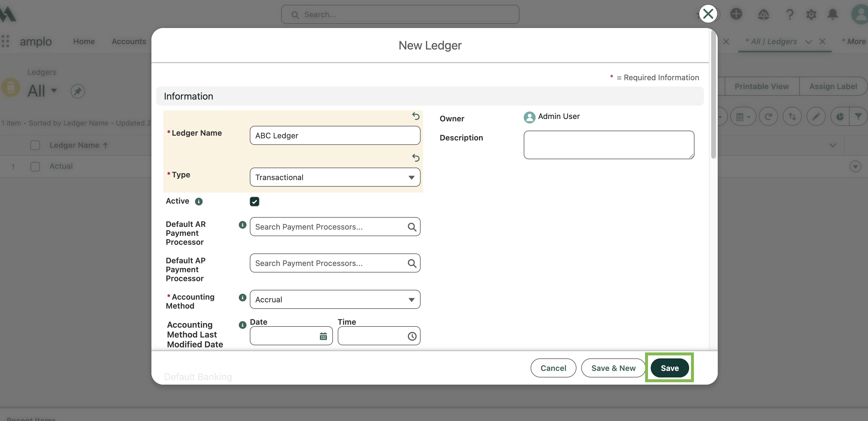
Task: Edit the Ledger Name field
Action: [335, 135]
